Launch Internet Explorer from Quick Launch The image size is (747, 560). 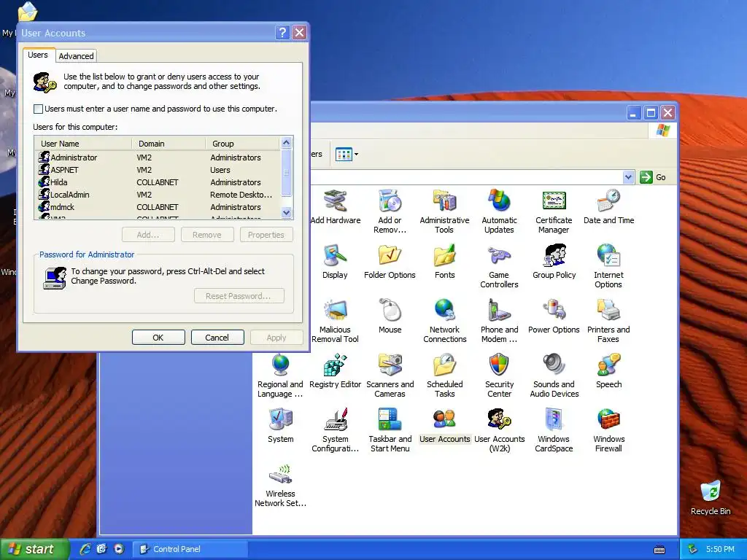point(85,548)
